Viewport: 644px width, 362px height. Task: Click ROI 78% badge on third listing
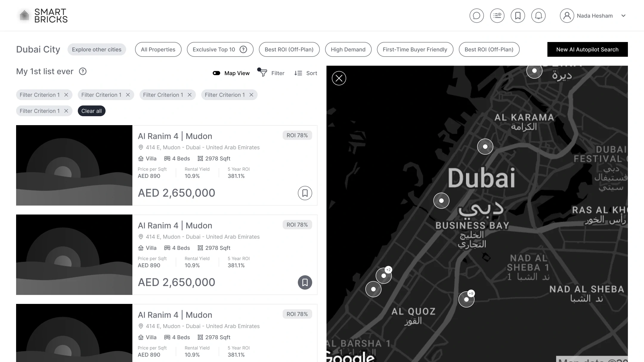pos(297,314)
